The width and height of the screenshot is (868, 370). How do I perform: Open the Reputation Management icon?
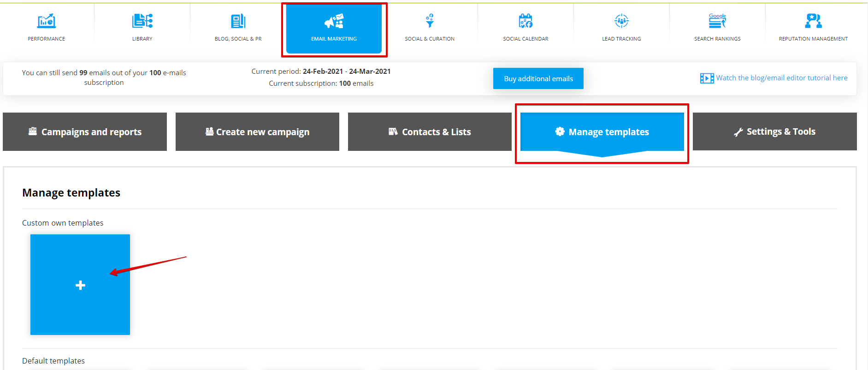coord(813,21)
